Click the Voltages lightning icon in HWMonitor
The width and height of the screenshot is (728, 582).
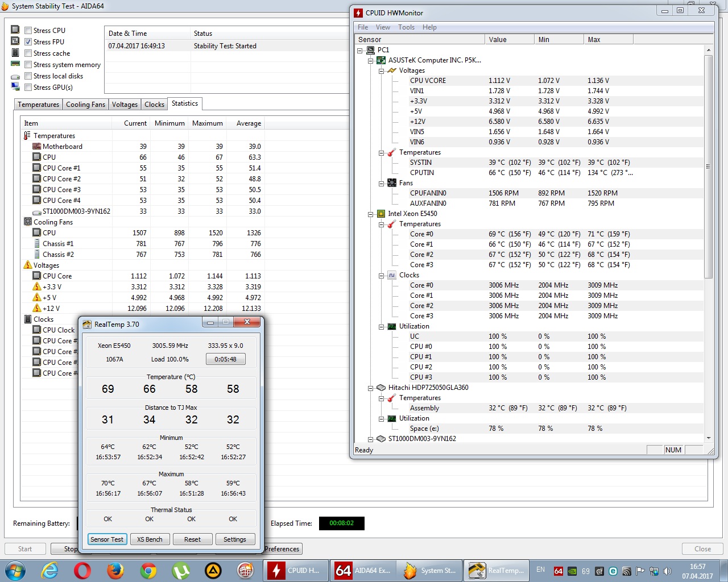pyautogui.click(x=392, y=70)
